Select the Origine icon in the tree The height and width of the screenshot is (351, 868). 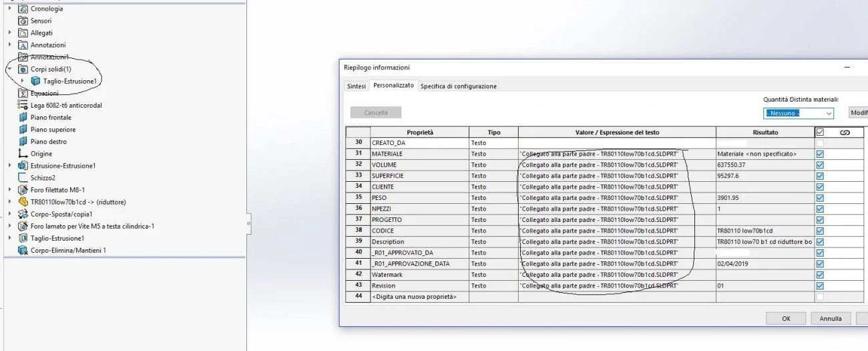(x=23, y=153)
